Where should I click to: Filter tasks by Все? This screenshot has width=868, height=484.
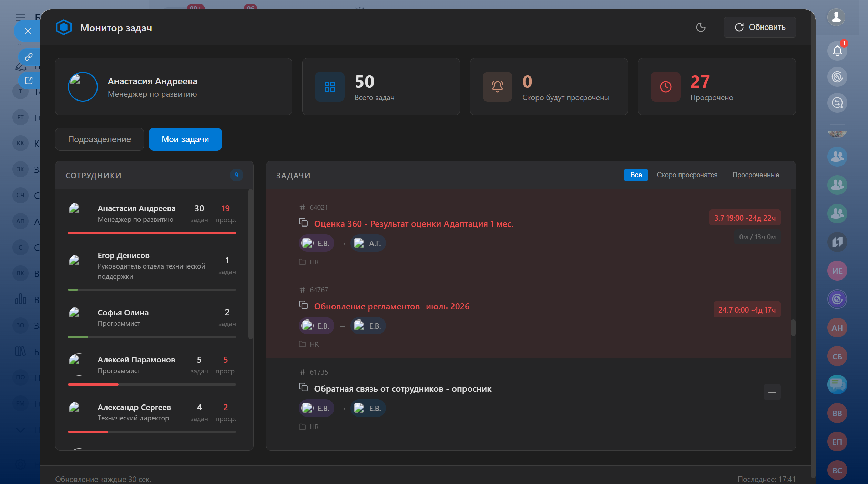(x=636, y=175)
